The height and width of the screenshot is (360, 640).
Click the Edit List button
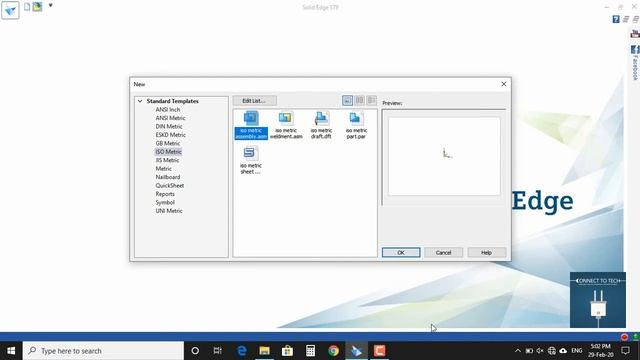(x=254, y=100)
